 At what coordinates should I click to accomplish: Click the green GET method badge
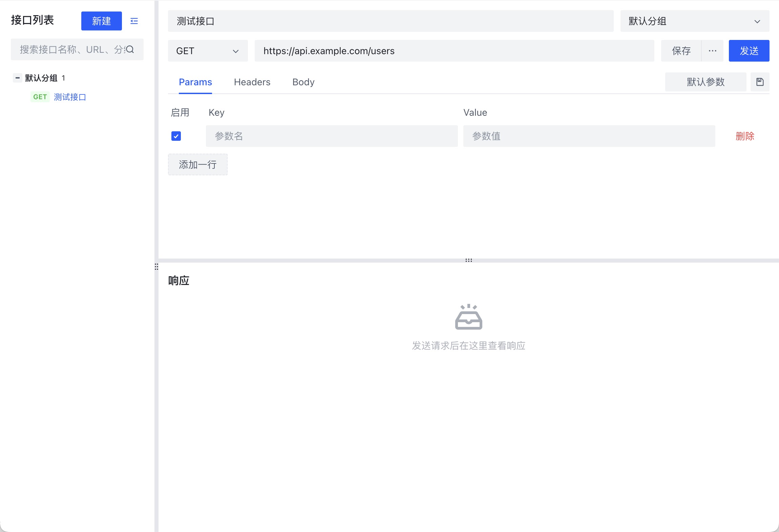point(40,97)
